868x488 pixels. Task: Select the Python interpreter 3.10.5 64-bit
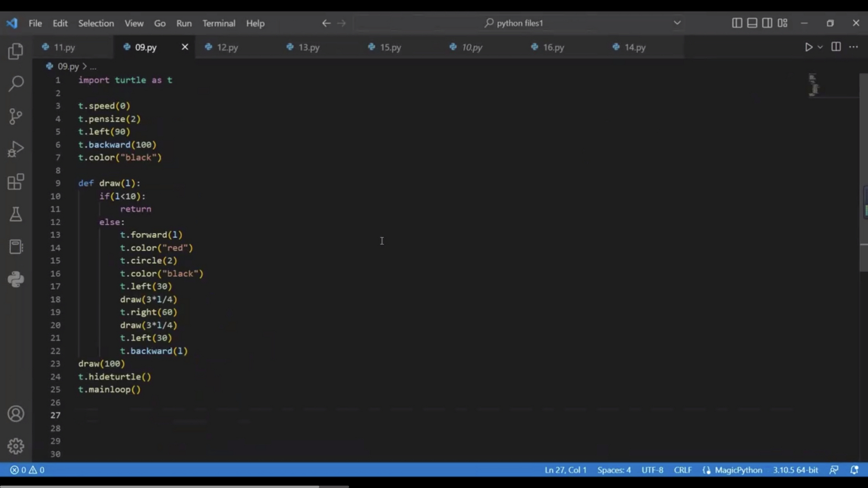[x=796, y=470]
